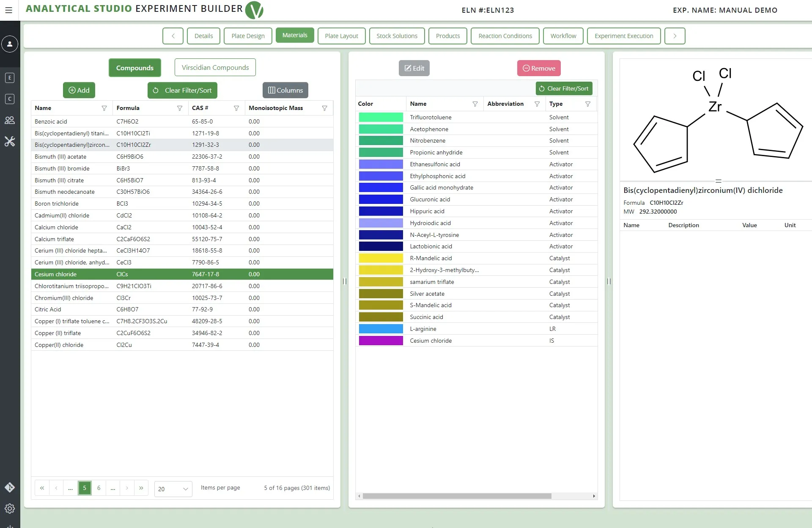
Task: Go to next wizard step arrow
Action: click(x=675, y=36)
